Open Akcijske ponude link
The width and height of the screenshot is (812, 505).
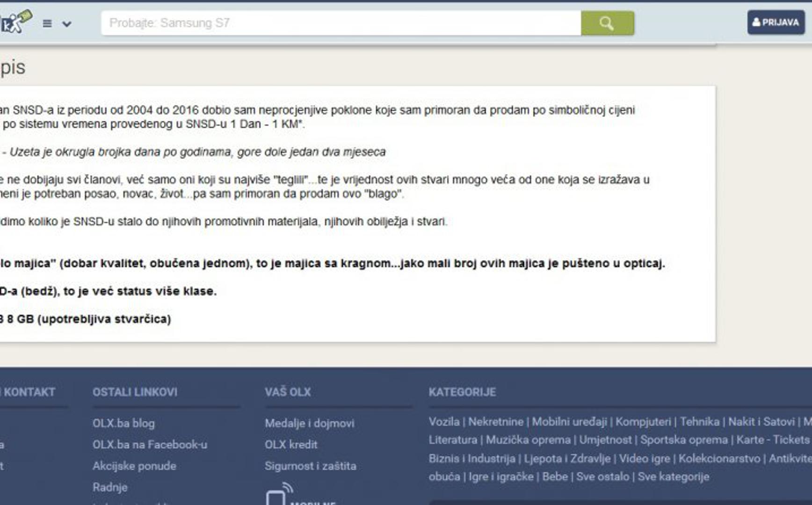pos(134,466)
